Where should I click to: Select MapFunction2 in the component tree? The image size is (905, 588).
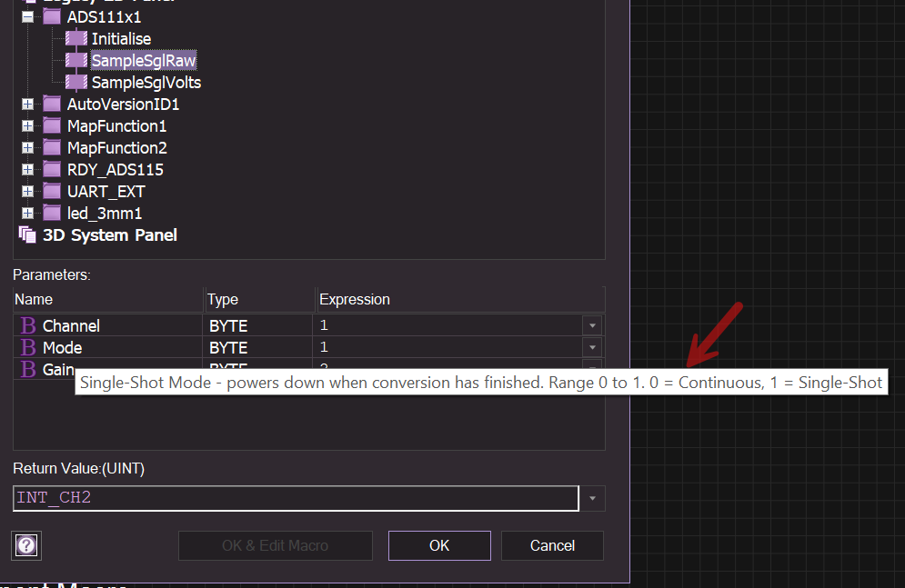click(x=116, y=148)
